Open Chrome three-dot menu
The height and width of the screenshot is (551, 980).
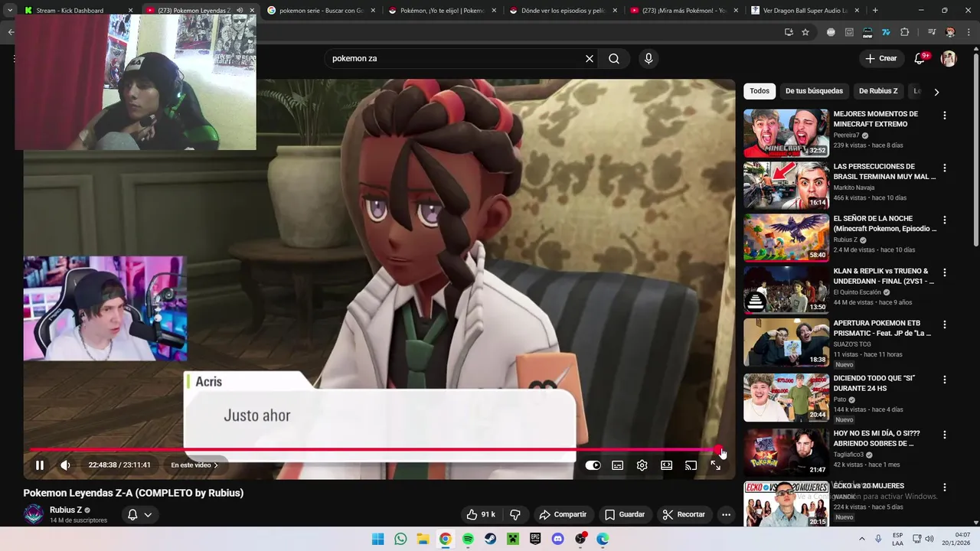967,32
